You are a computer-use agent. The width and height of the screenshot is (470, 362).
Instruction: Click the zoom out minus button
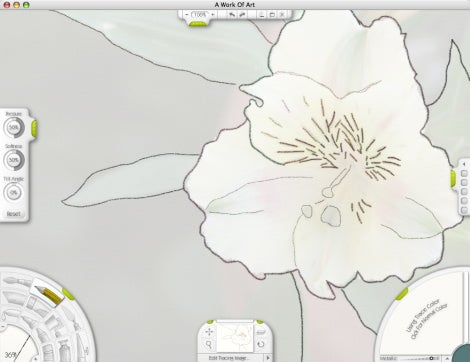[187, 14]
